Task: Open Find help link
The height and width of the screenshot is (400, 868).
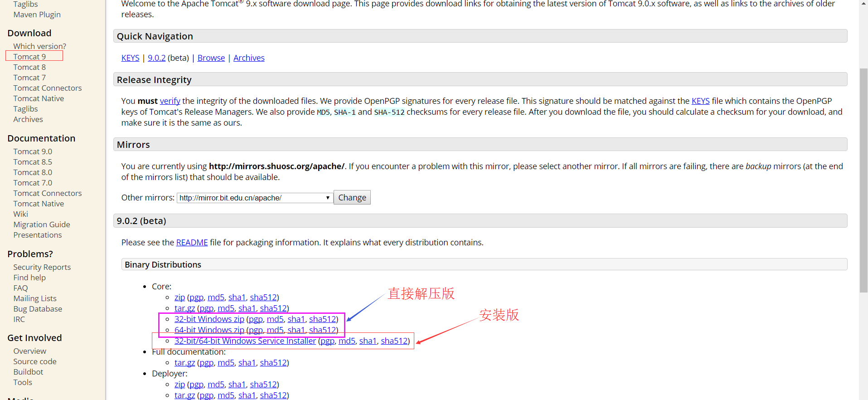Action: click(x=29, y=278)
